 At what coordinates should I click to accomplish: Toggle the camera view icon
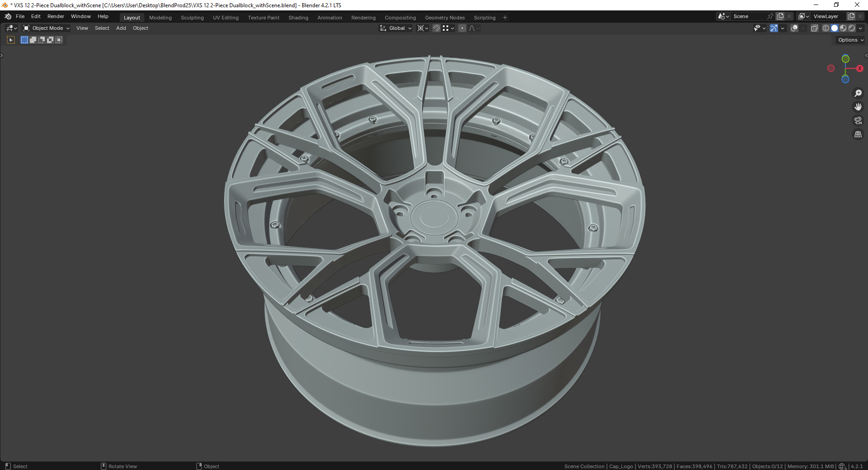pos(858,120)
